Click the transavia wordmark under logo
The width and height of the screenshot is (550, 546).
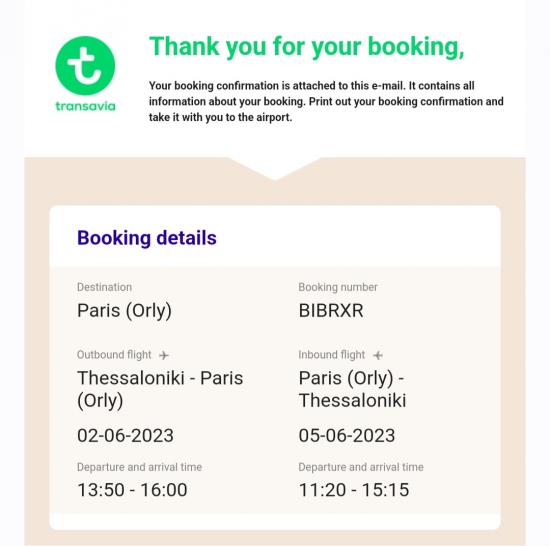point(85,106)
